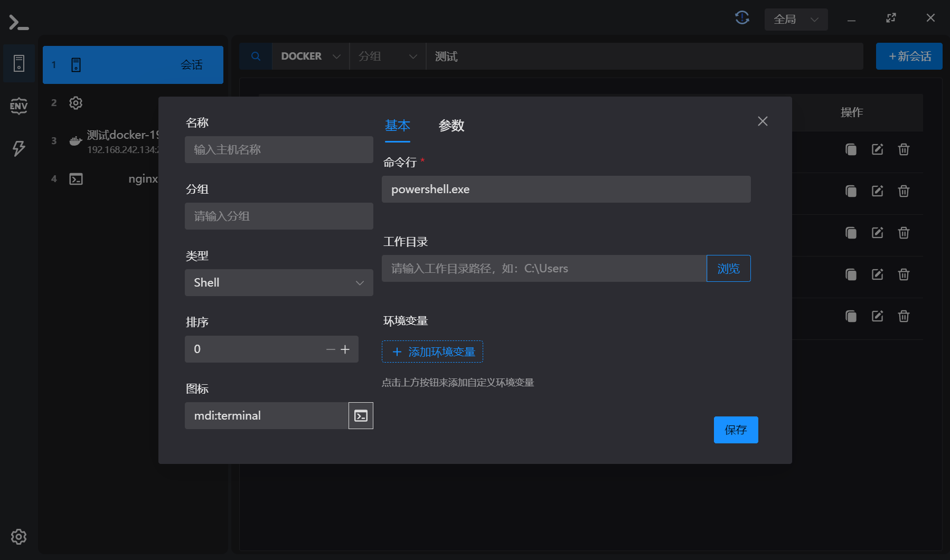
Task: Click the sync alert icon in title bar
Action: pos(742,18)
